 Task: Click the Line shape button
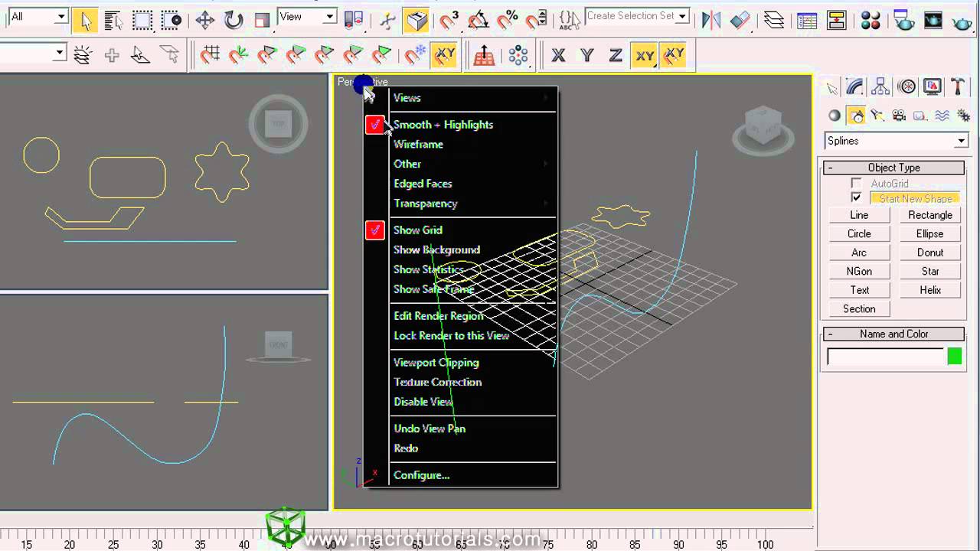[x=859, y=215]
